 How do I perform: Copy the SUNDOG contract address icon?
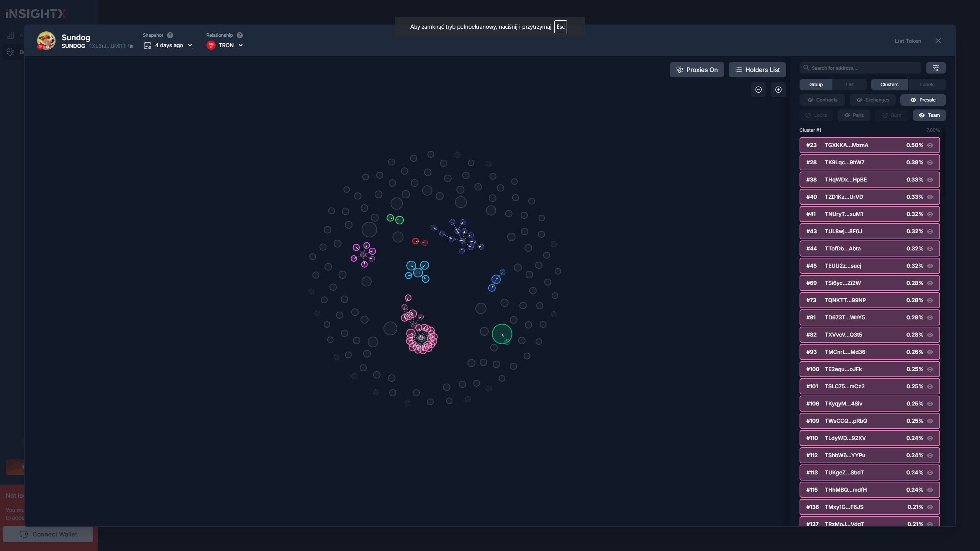click(131, 46)
